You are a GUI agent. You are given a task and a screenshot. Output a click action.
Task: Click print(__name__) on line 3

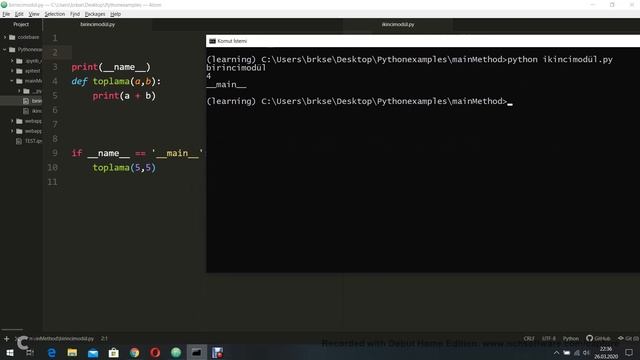(x=111, y=67)
